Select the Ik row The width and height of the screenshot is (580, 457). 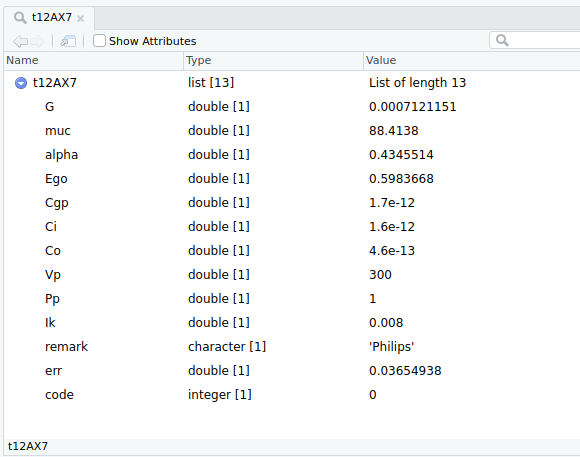click(292, 323)
